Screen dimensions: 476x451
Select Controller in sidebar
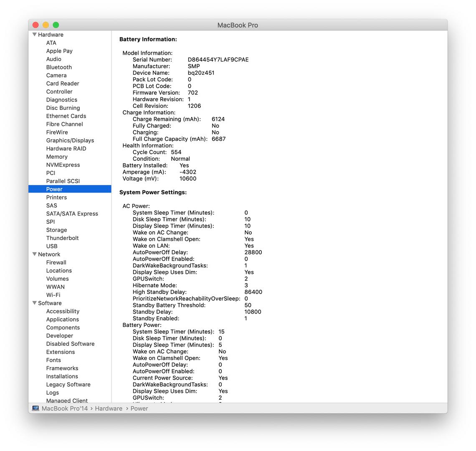(59, 92)
